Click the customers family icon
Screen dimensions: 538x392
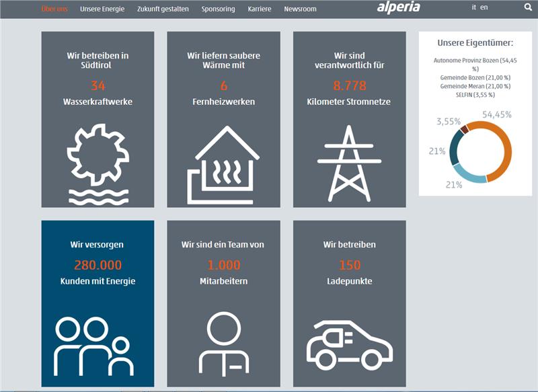[92, 346]
